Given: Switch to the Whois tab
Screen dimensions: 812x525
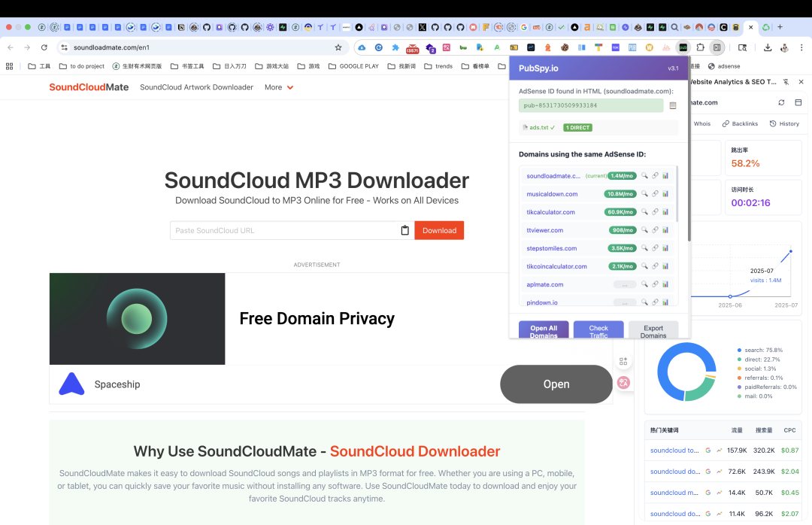Looking at the screenshot, I should click(701, 124).
